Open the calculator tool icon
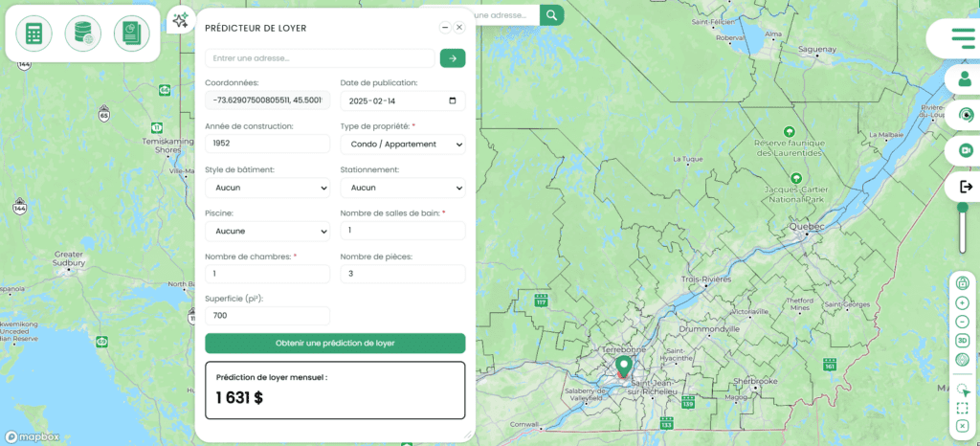980x446 pixels. pos(33,33)
